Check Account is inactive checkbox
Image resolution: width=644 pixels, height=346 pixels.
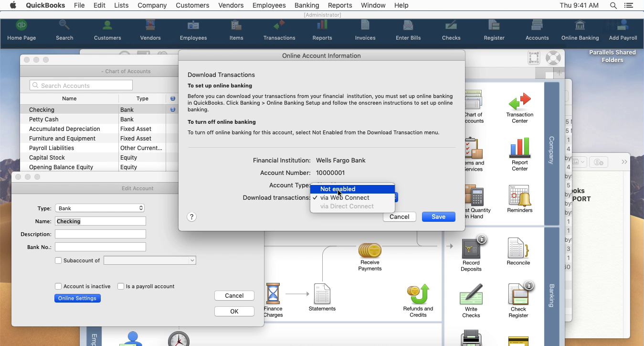click(x=58, y=286)
